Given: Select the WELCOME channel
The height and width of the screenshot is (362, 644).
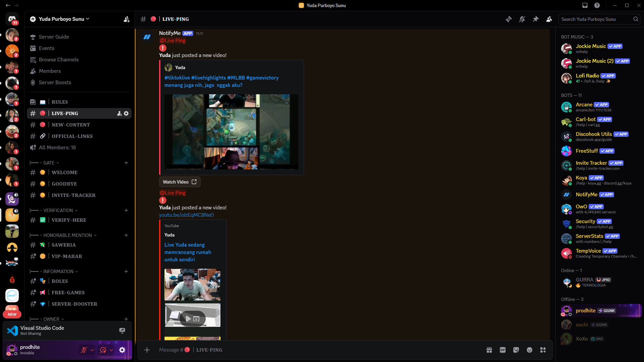Looking at the screenshot, I should click(79, 172).
